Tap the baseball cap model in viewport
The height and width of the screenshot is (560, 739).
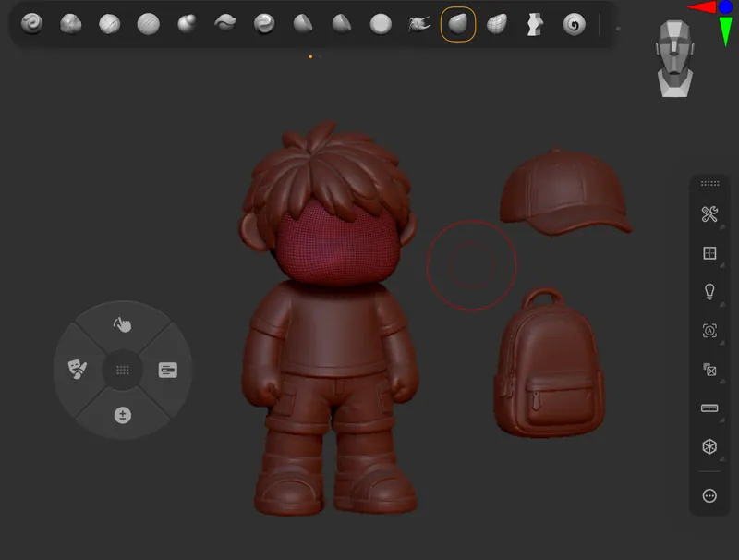coord(565,193)
